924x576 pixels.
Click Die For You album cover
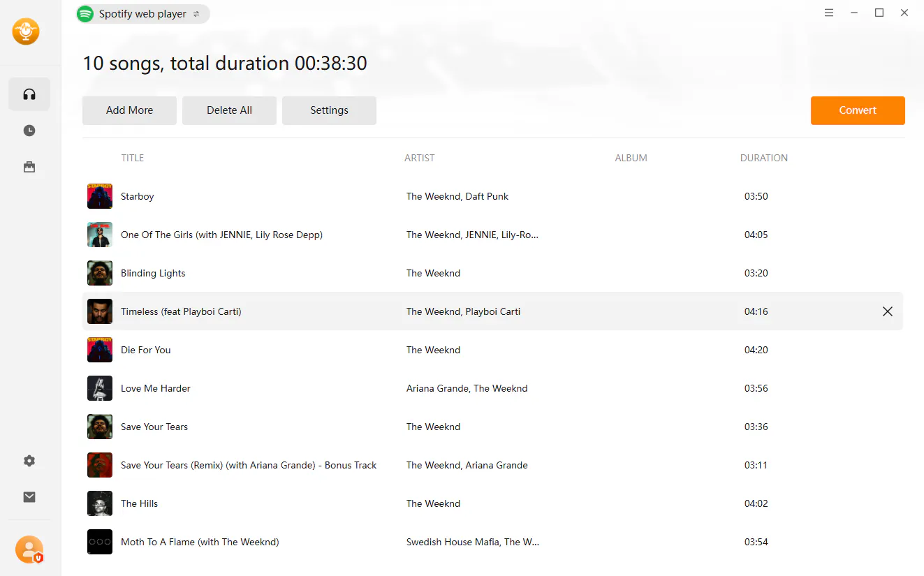click(x=100, y=350)
